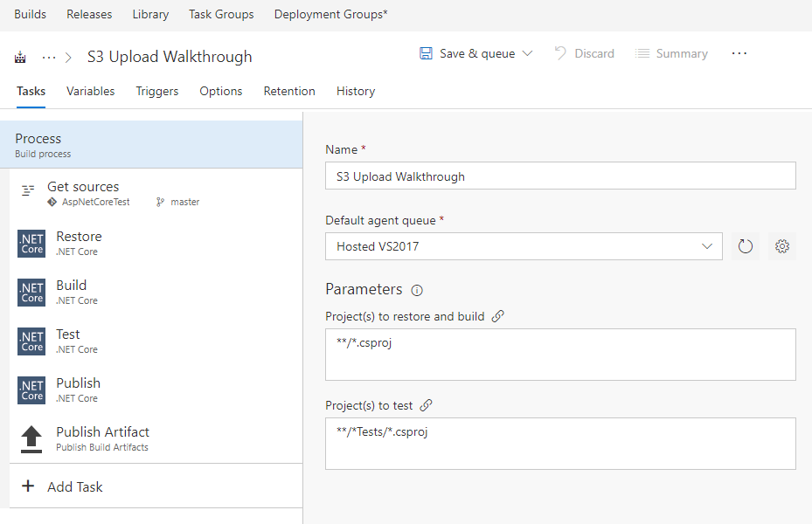Switch to the Retention tab
The width and height of the screenshot is (812, 524).
tap(289, 91)
